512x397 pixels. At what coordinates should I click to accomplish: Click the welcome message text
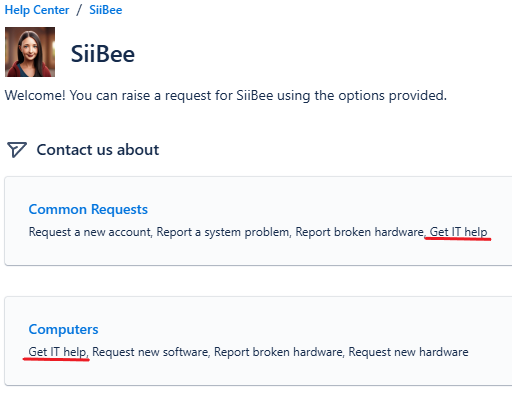[226, 96]
